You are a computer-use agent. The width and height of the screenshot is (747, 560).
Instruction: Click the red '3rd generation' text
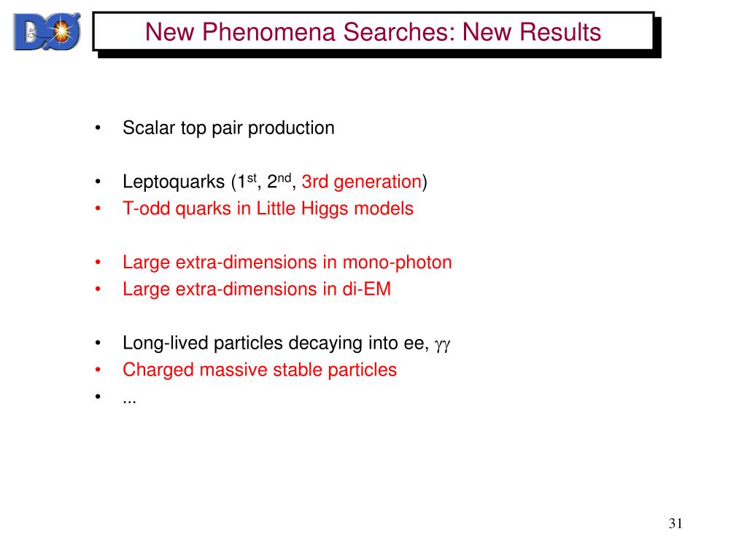click(362, 182)
